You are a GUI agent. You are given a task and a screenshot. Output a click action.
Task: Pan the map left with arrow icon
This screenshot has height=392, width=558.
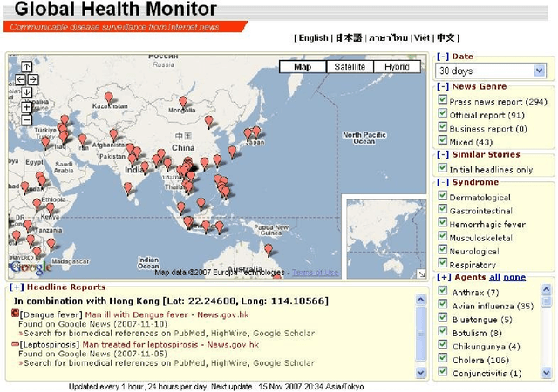[20, 79]
